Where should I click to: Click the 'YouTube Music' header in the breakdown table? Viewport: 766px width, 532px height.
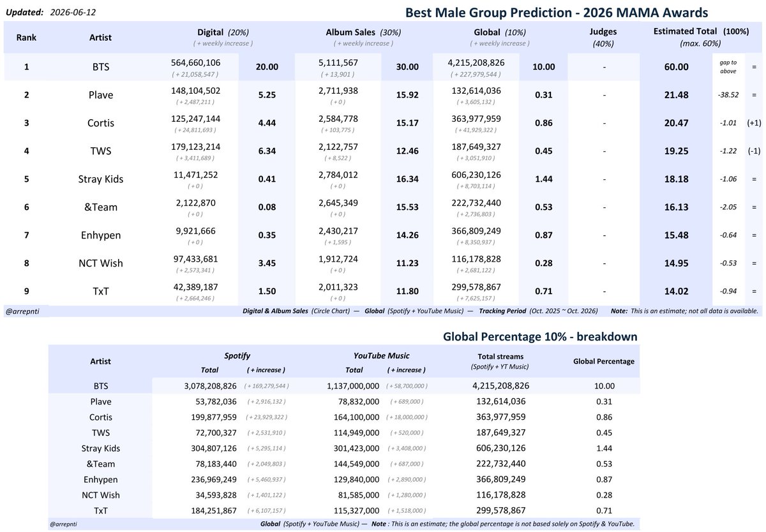382,355
